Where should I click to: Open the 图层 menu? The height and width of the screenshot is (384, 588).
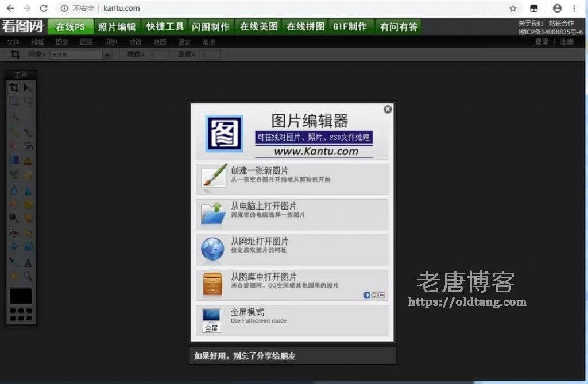pos(86,42)
